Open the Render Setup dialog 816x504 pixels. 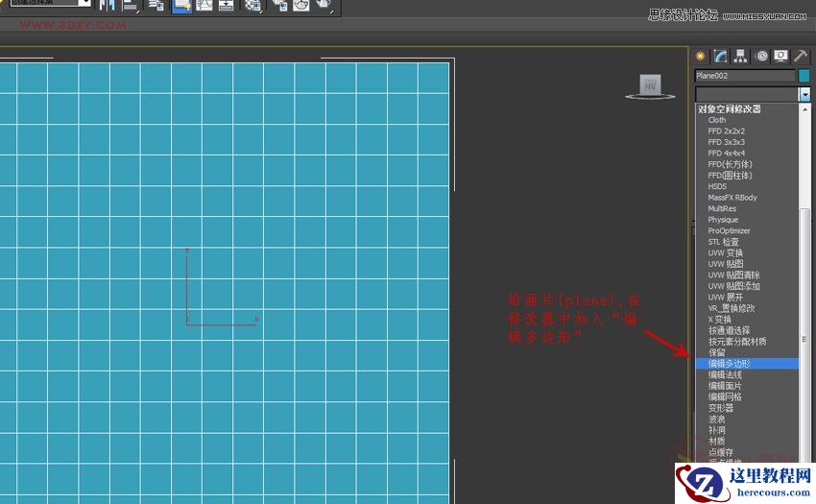pos(280,5)
